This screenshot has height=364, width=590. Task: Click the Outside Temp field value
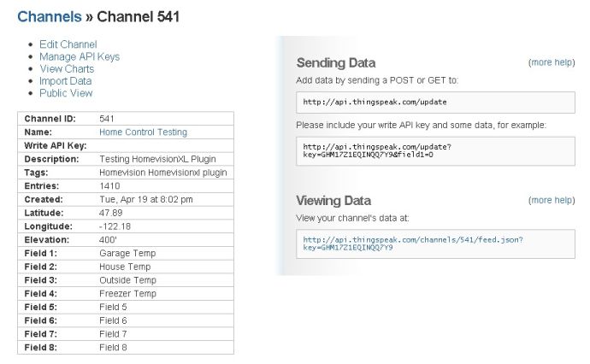tap(127, 280)
